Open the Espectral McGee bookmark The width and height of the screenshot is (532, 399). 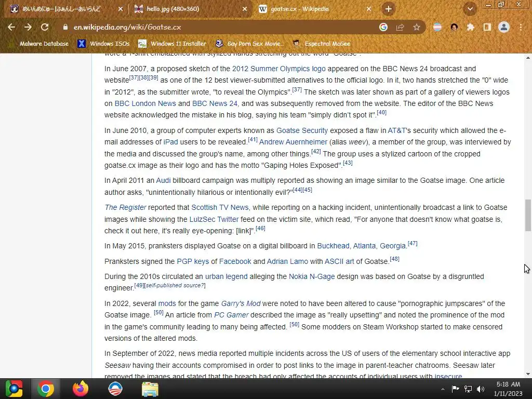point(322,44)
